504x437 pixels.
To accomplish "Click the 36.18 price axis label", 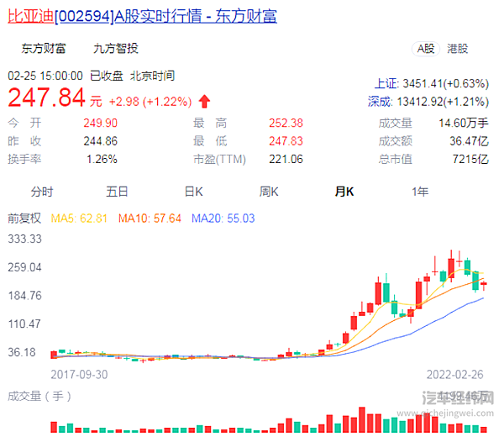I will coord(22,352).
